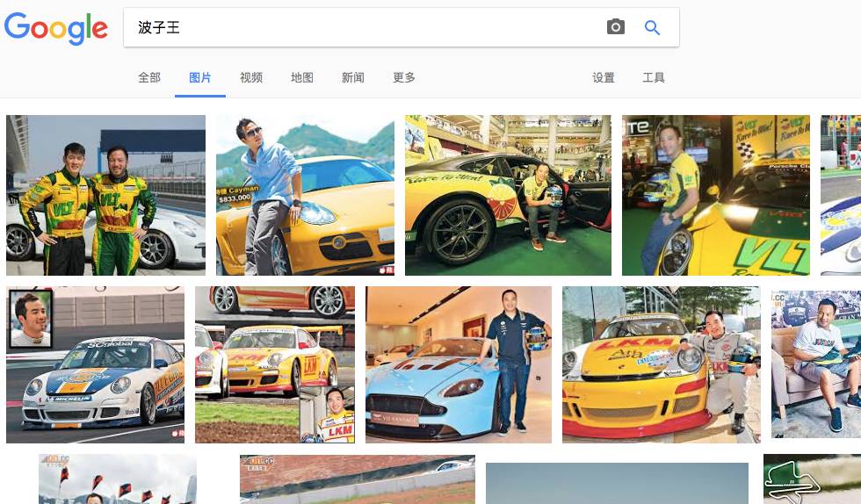Open image of racer crouching by yellow LKM Porsche
The width and height of the screenshot is (861, 504).
(661, 364)
